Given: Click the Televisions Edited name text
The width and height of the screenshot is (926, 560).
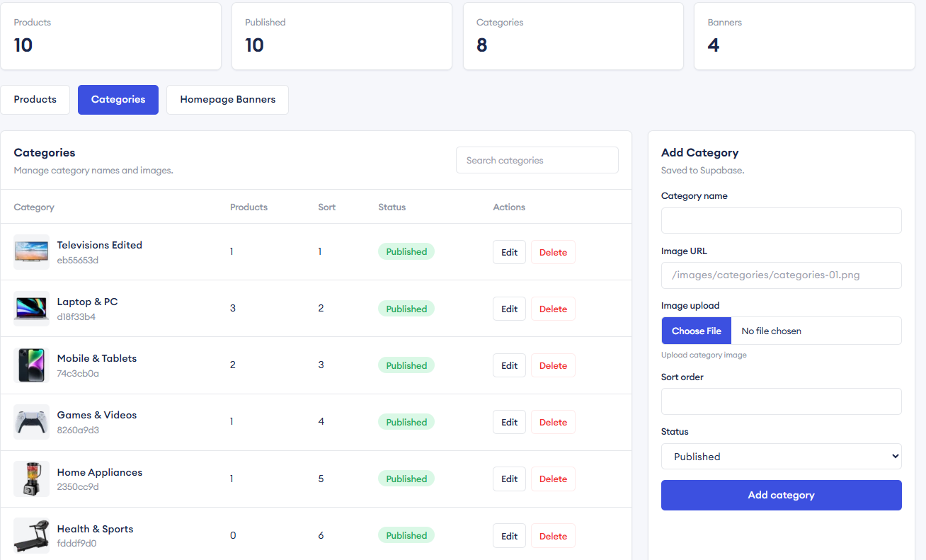Looking at the screenshot, I should 99,245.
